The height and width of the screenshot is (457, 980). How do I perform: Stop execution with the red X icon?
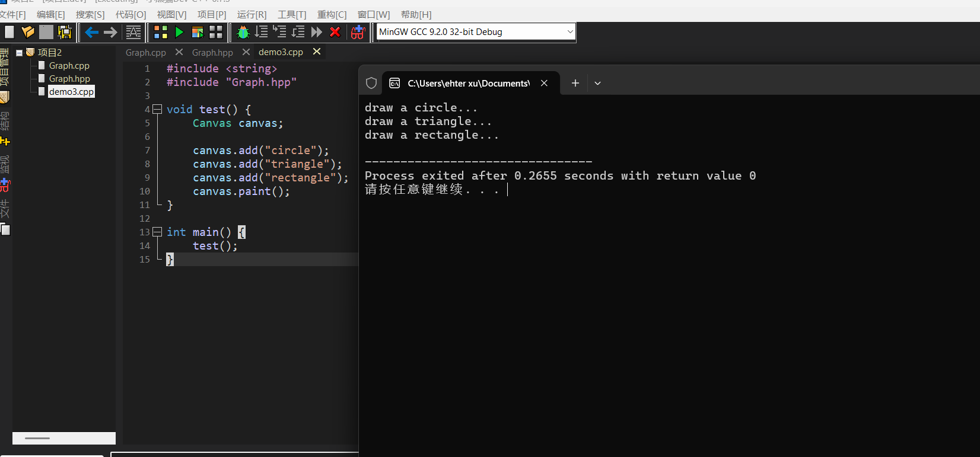coord(335,32)
